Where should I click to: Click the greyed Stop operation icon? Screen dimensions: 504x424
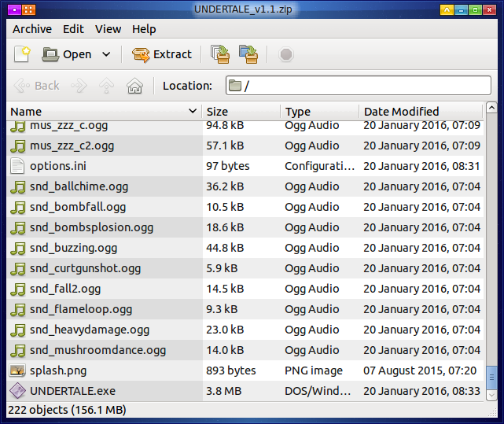point(285,54)
